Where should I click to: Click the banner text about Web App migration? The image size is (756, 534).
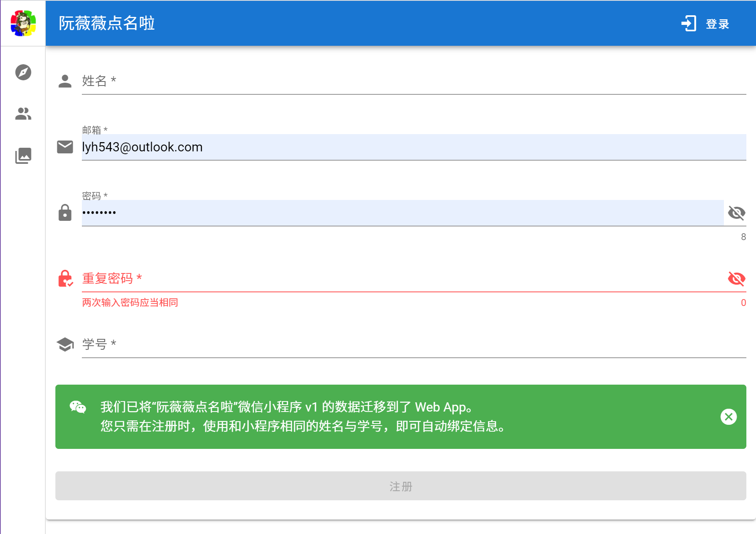[287, 407]
